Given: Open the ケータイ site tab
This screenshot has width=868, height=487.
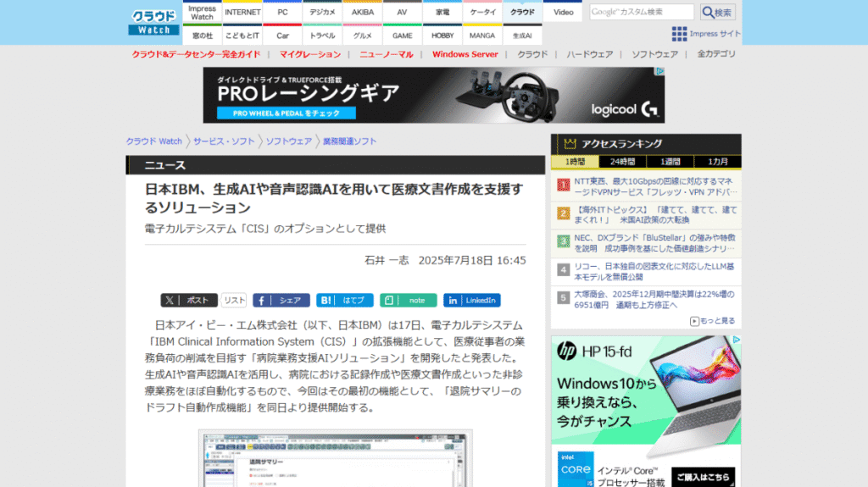Looking at the screenshot, I should click(x=482, y=12).
